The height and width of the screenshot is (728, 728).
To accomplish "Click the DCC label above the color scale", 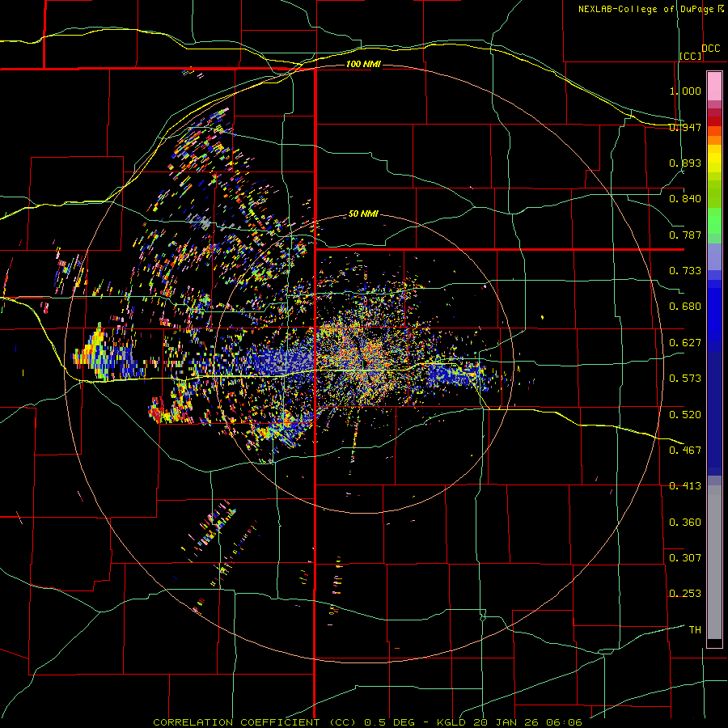I will pyautogui.click(x=711, y=49).
